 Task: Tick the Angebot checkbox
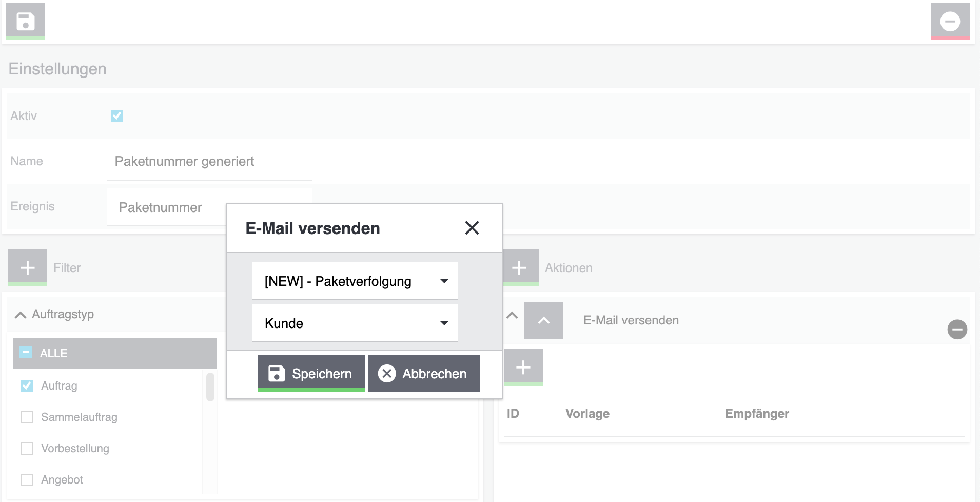coord(27,480)
